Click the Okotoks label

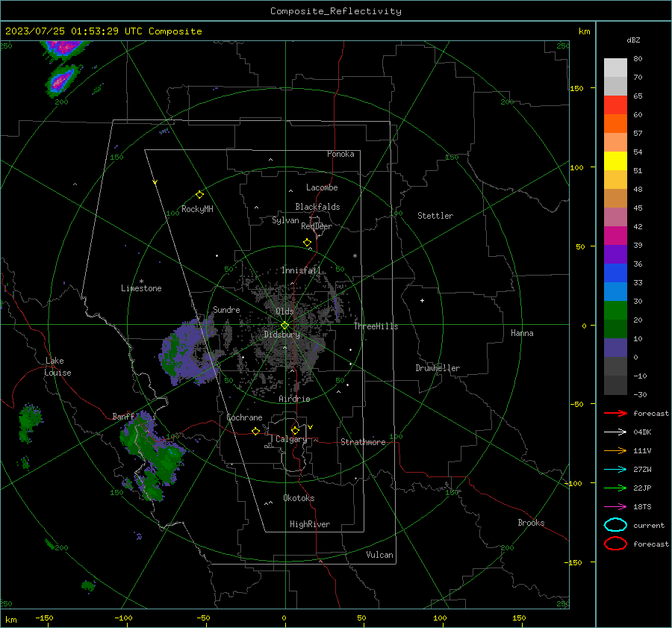299,498
